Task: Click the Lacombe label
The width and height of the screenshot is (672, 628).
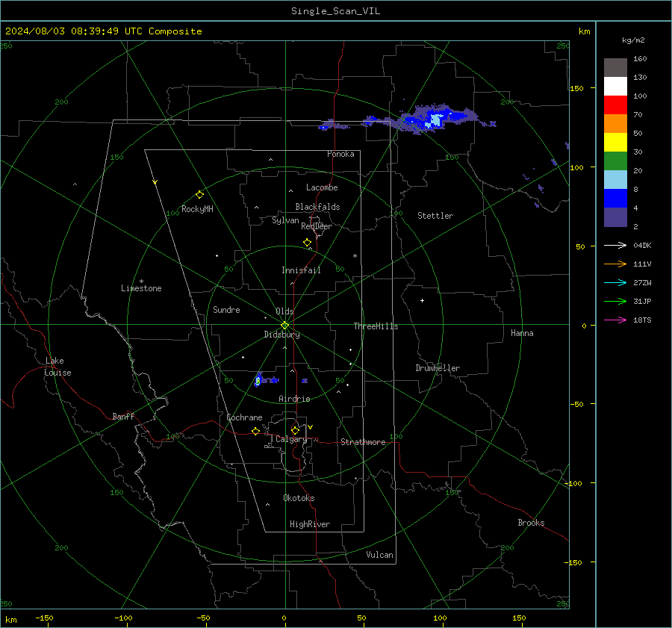Action: tap(322, 187)
